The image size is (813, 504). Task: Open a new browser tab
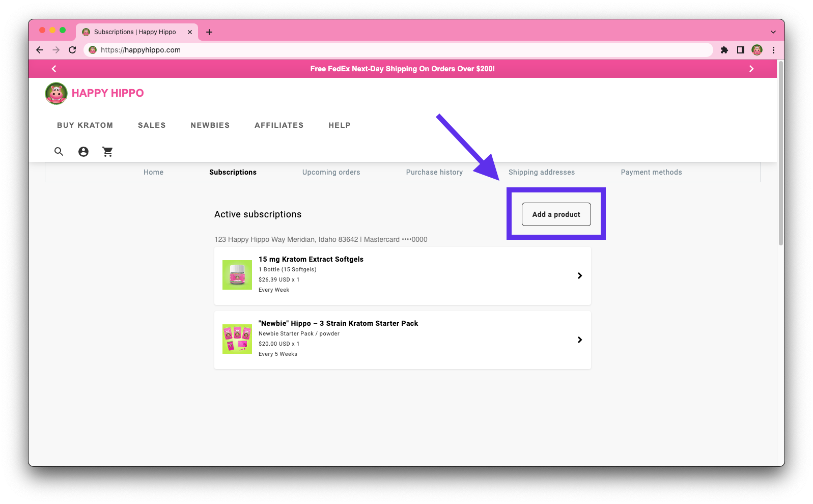click(209, 32)
